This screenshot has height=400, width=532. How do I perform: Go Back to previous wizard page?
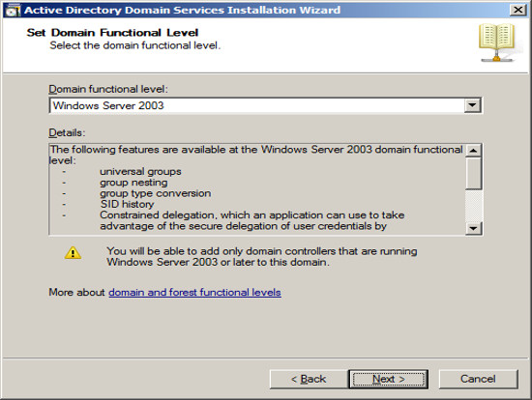click(x=309, y=379)
